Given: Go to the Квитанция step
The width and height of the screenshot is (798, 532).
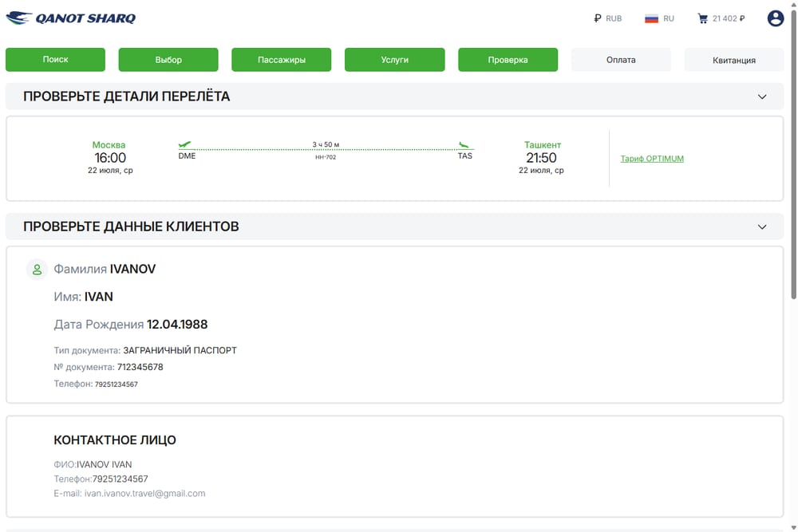Looking at the screenshot, I should [734, 60].
